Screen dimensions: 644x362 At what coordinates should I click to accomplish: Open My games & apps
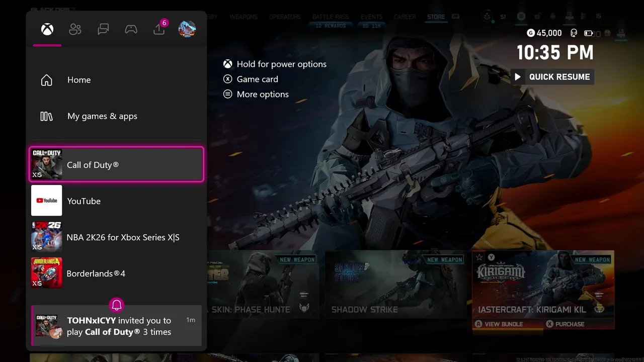117,116
